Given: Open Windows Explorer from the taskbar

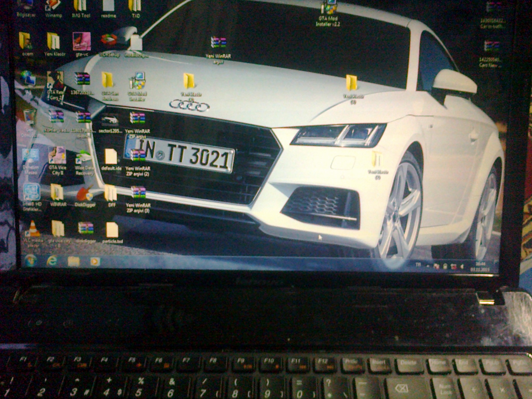Looking at the screenshot, I should tap(74, 262).
